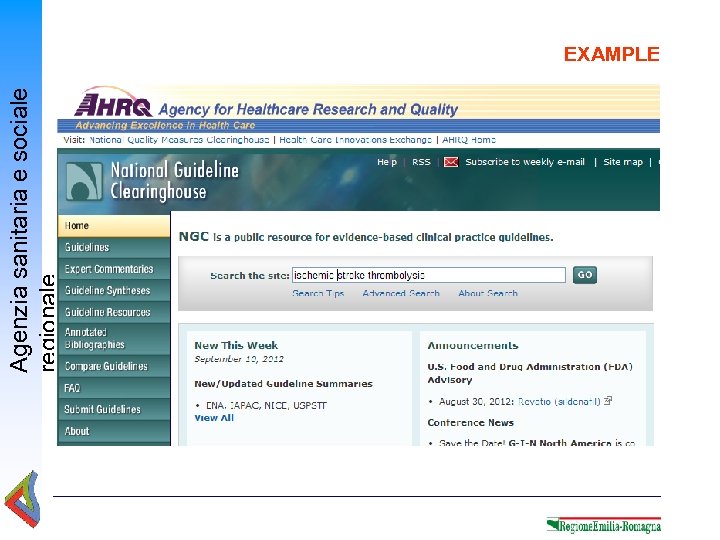The image size is (720, 540).
Task: Open Health Care Innovations Exchange link
Action: click(x=355, y=140)
